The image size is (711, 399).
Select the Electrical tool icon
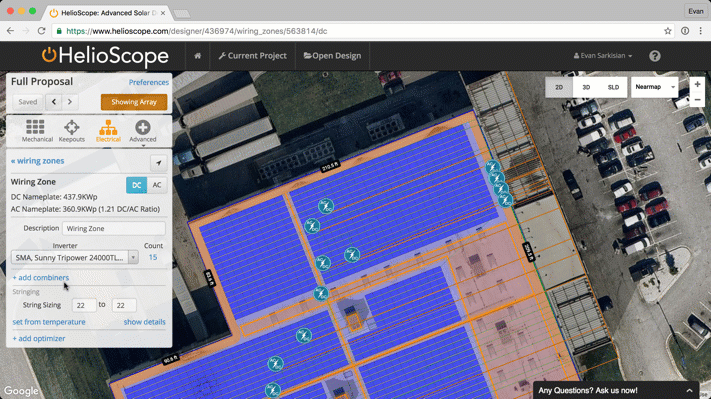coord(108,131)
